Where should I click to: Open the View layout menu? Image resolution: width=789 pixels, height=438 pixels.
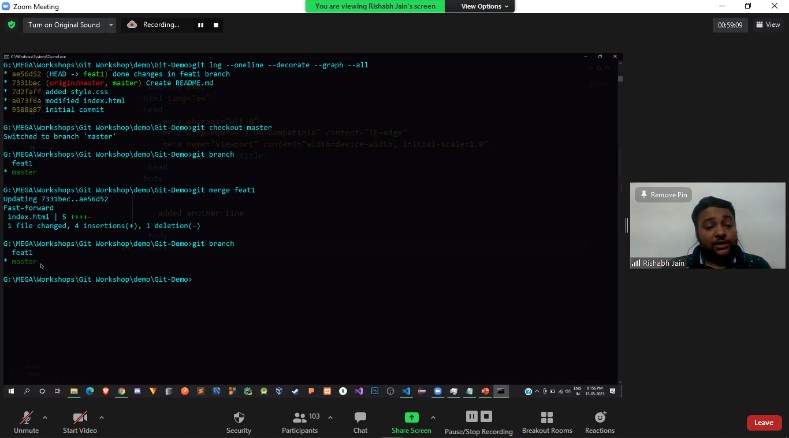coord(768,25)
